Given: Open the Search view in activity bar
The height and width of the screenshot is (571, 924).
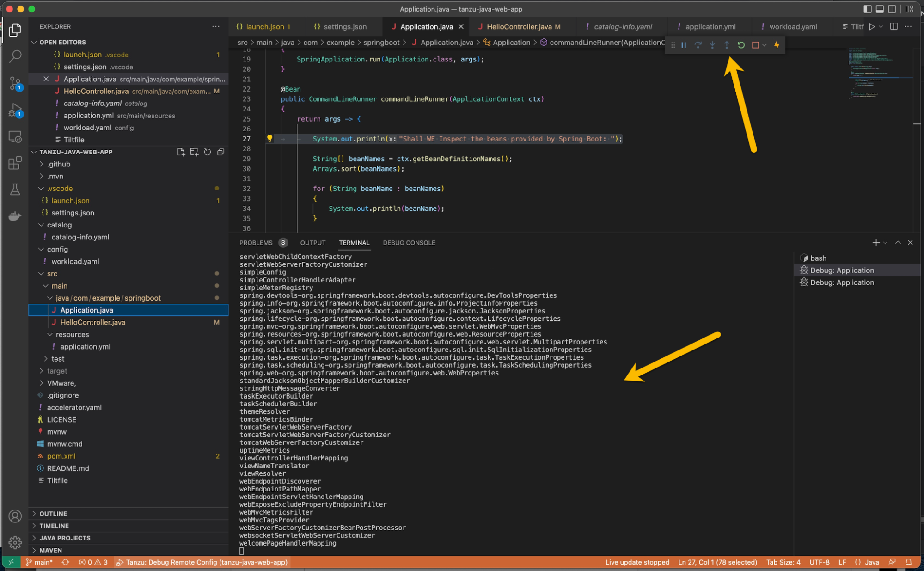Looking at the screenshot, I should click(x=15, y=56).
